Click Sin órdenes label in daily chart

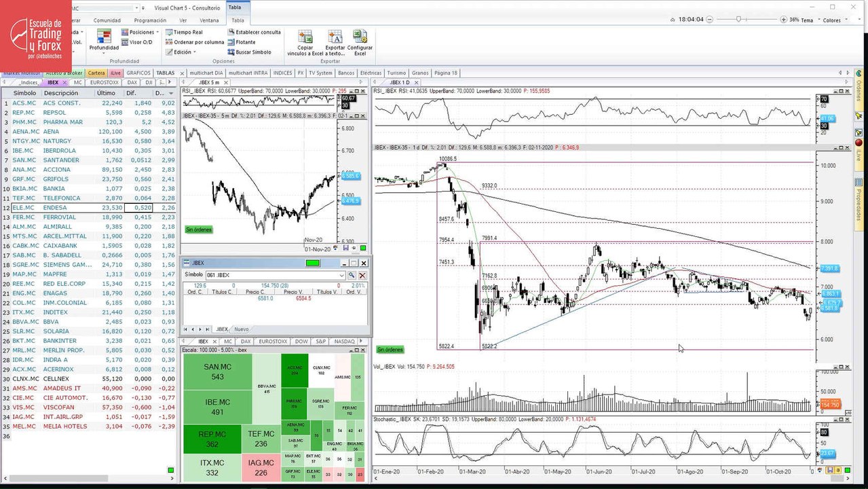point(390,350)
